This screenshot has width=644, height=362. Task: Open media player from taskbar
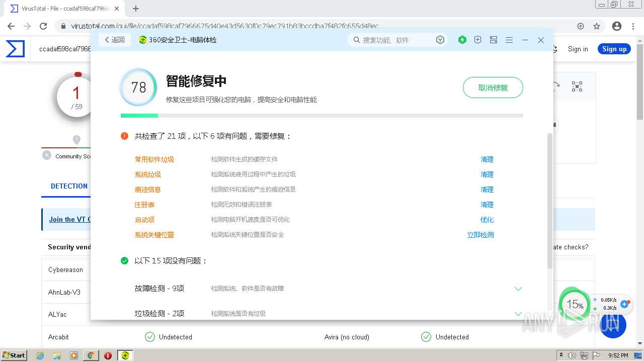point(74,355)
